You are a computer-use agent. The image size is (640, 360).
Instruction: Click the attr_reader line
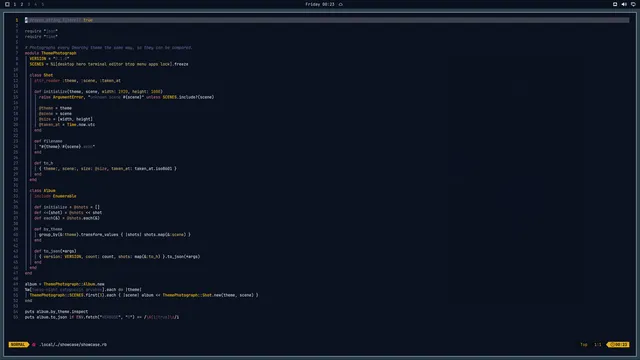click(x=77, y=80)
